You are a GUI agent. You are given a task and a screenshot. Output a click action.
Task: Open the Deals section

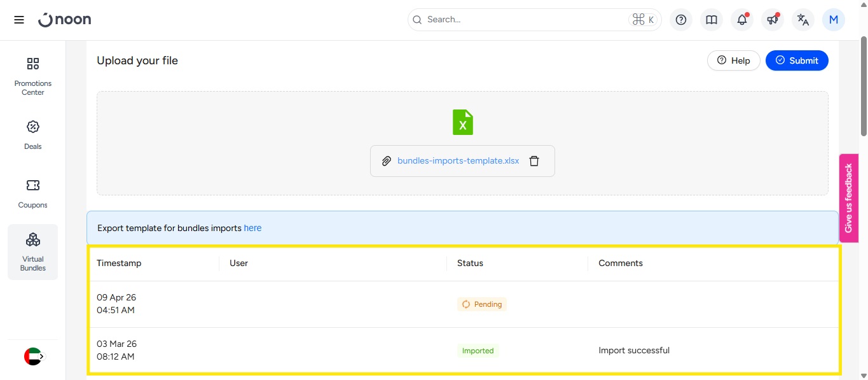pyautogui.click(x=33, y=135)
